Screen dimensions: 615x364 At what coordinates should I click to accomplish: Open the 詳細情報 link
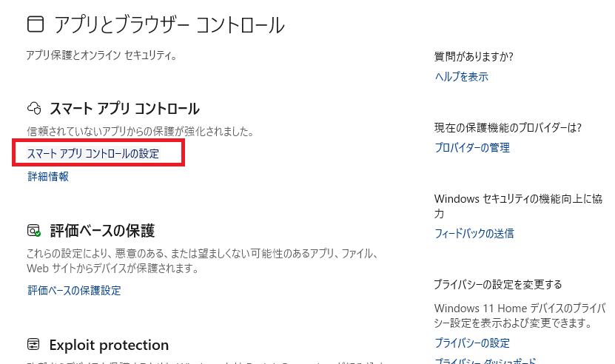click(48, 176)
